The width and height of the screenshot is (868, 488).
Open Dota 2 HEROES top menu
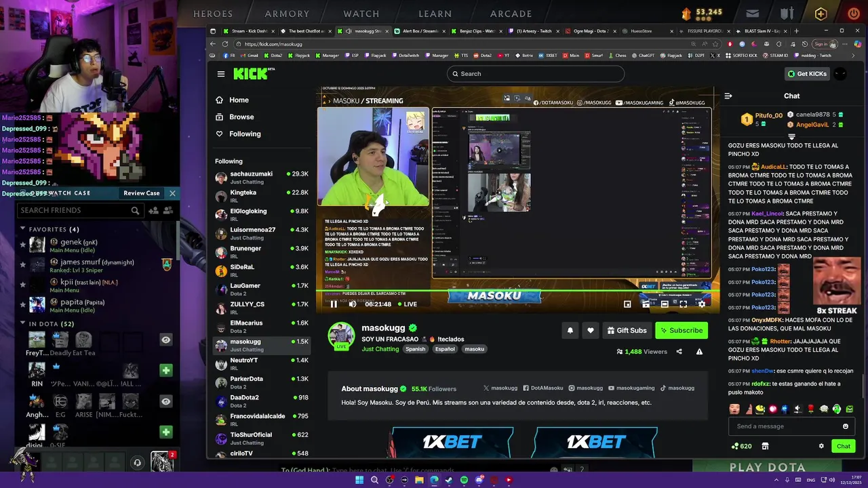(213, 14)
